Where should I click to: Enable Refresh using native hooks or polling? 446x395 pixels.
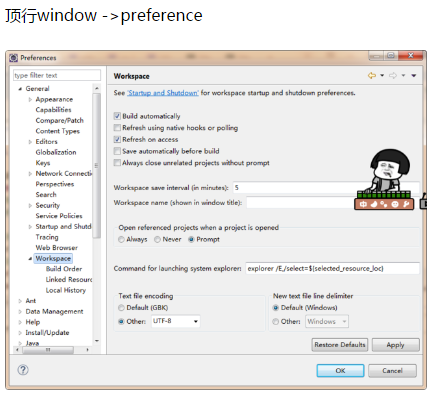(117, 128)
